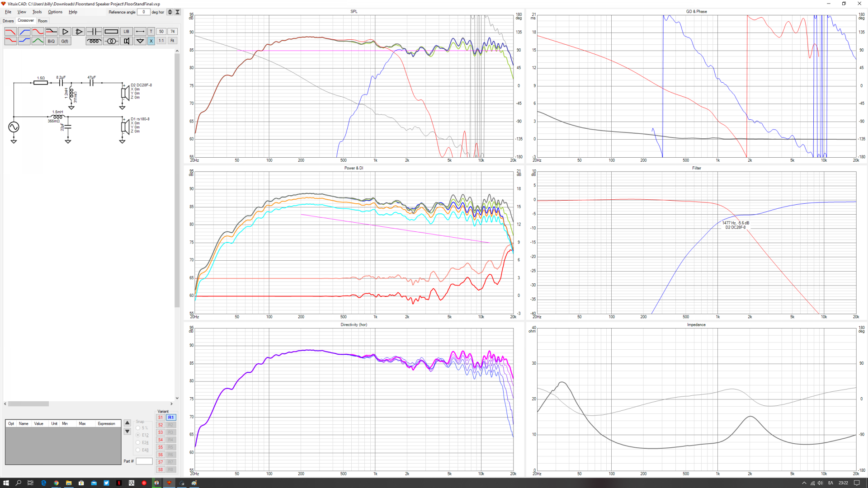Add a blue high-shelf filter block
Screen dimensions: 868x488
tap(24, 41)
